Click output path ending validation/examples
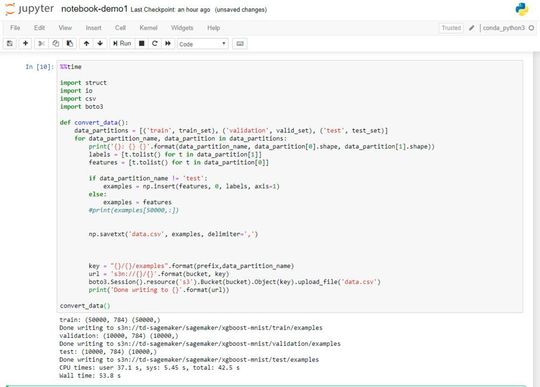Screen dimensions: 540x387 click(x=200, y=344)
